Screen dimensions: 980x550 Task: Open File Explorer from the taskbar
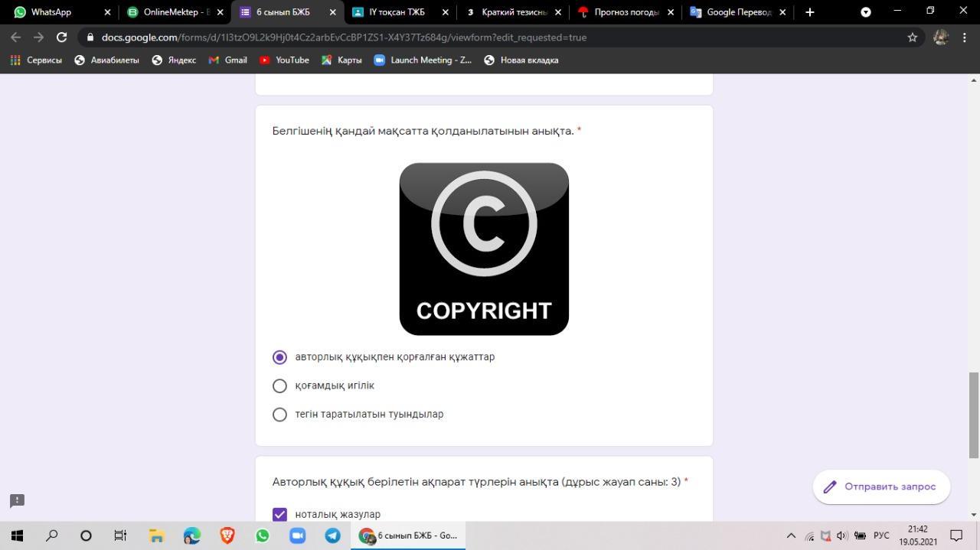pos(156,535)
